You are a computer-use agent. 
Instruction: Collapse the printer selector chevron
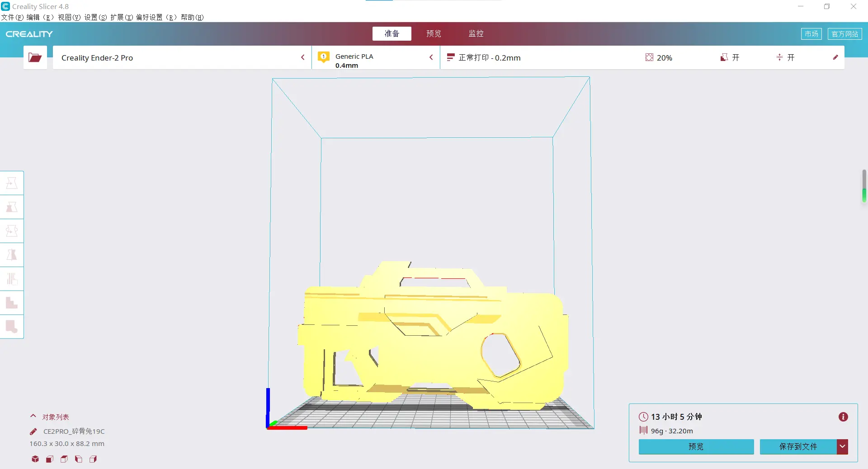(x=303, y=57)
